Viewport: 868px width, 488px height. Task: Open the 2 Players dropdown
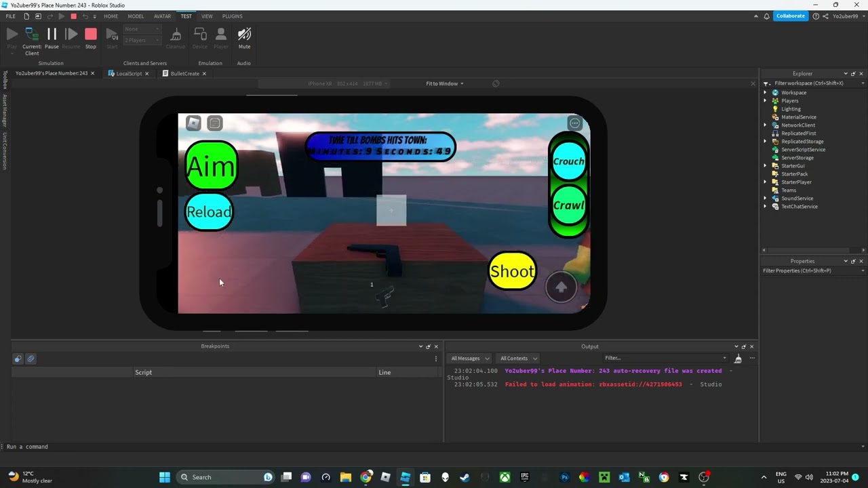pos(142,40)
